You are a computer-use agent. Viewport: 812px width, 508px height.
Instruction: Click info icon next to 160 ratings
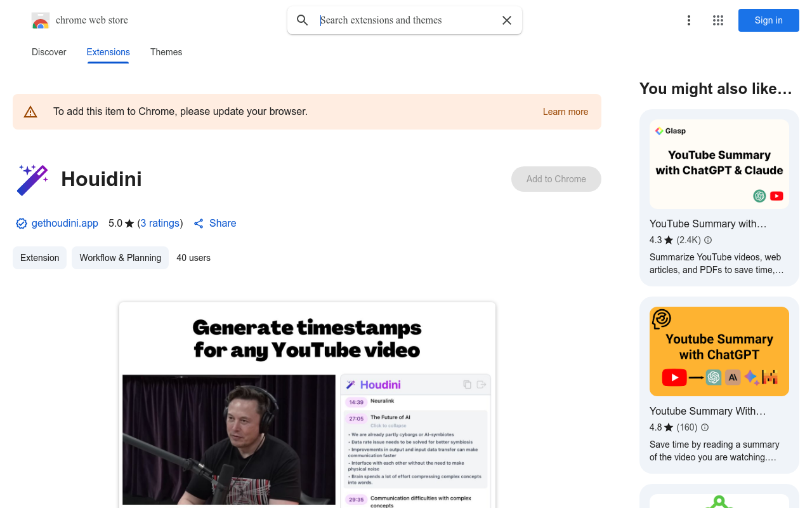704,427
